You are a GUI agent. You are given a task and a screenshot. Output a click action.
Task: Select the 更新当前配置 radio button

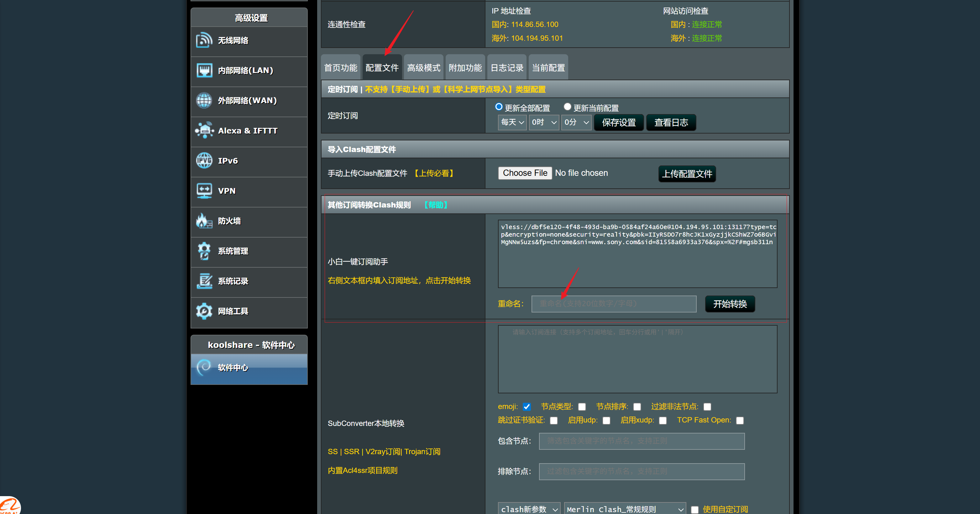[567, 107]
